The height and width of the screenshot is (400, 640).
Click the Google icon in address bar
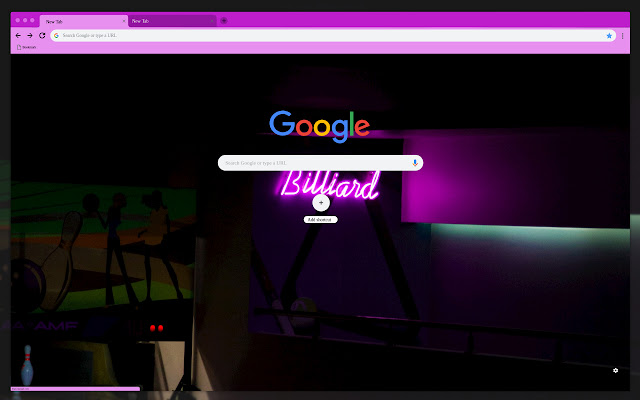pyautogui.click(x=56, y=36)
